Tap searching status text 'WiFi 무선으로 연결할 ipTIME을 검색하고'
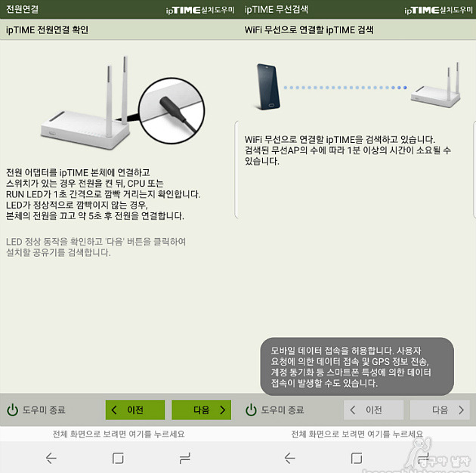 coord(340,140)
